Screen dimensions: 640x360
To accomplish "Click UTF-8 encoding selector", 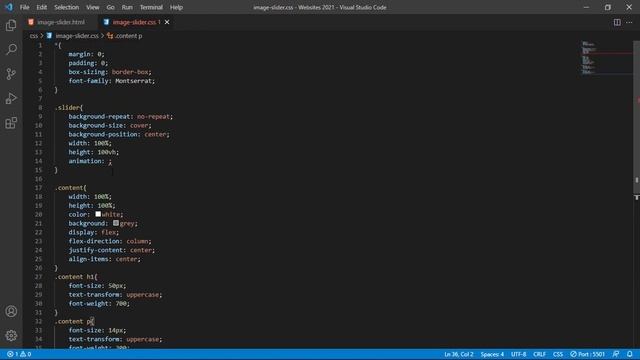I will pyautogui.click(x=518, y=354).
